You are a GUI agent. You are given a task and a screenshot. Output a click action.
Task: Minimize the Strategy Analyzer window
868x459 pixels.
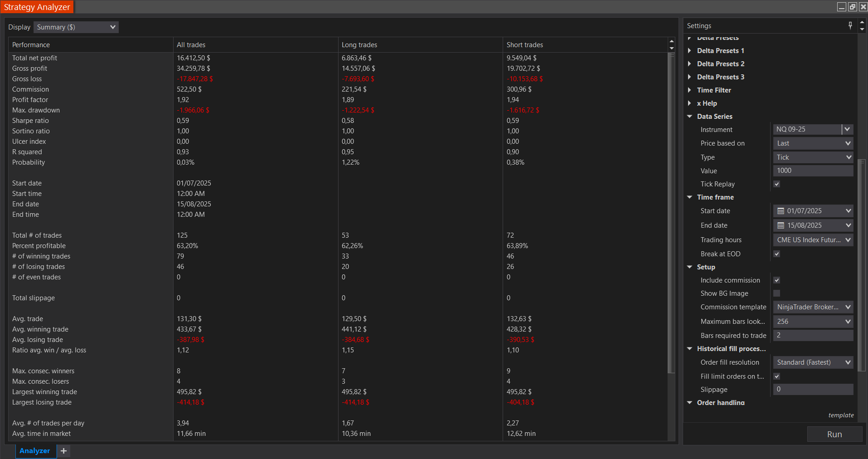[x=842, y=7]
